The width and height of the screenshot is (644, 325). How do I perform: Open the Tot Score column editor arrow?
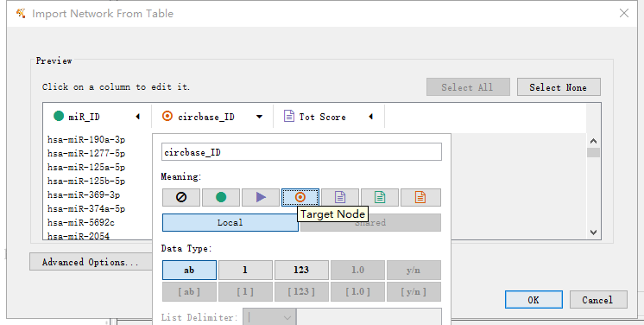pyautogui.click(x=371, y=117)
